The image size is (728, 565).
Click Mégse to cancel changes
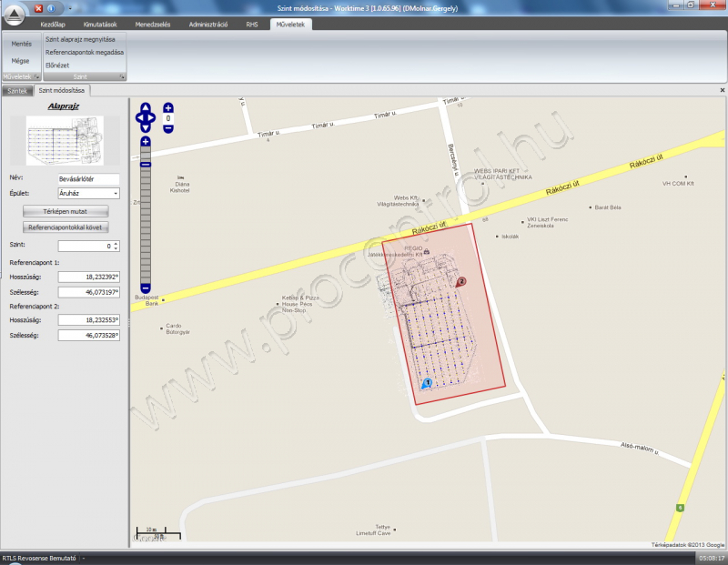20,61
